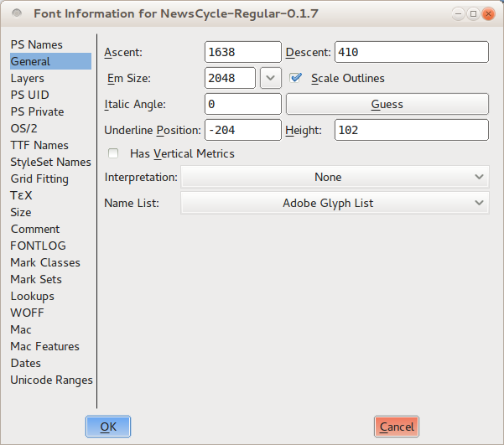Focus the Descent value field

click(x=411, y=52)
